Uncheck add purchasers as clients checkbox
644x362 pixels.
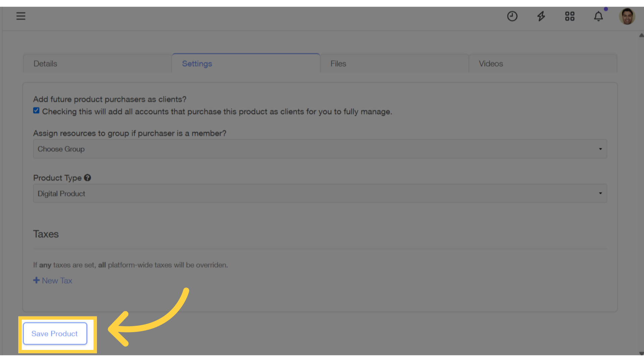pyautogui.click(x=36, y=111)
